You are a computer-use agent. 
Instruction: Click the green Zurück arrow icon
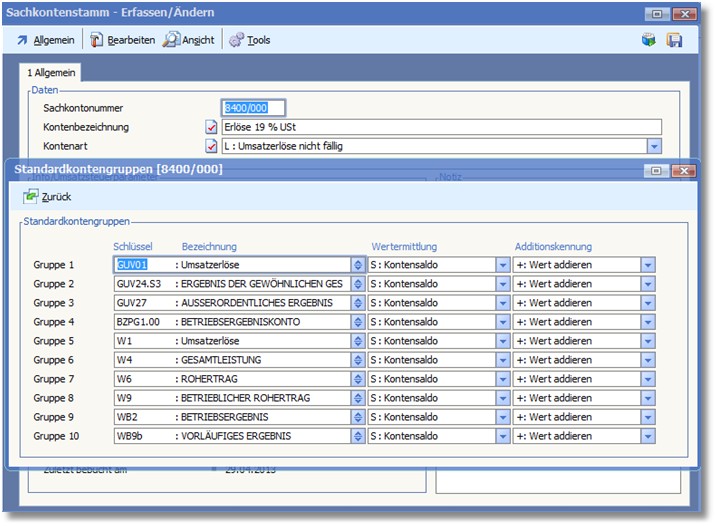[x=30, y=197]
